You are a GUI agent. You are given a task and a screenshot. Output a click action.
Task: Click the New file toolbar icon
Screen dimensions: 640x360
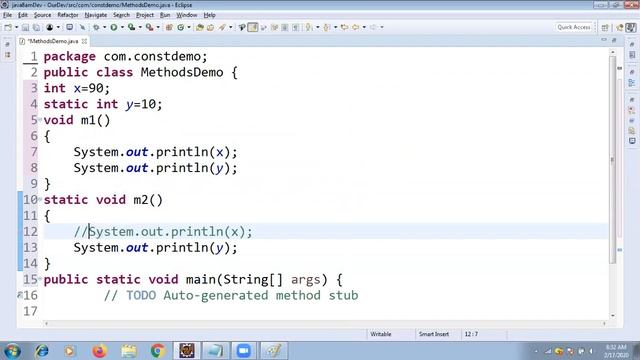click(8, 27)
